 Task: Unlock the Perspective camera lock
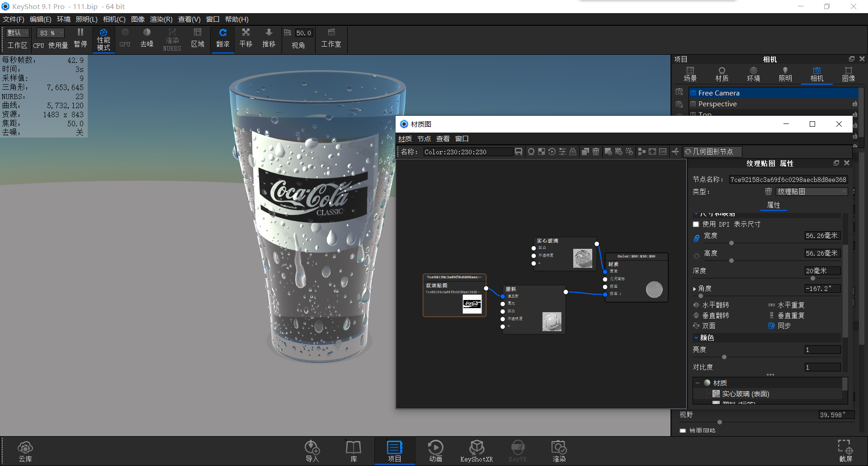[855, 104]
